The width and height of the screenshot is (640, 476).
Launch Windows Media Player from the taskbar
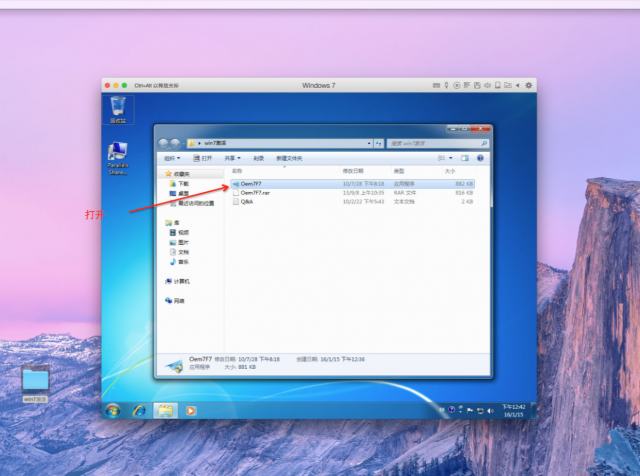[190, 410]
